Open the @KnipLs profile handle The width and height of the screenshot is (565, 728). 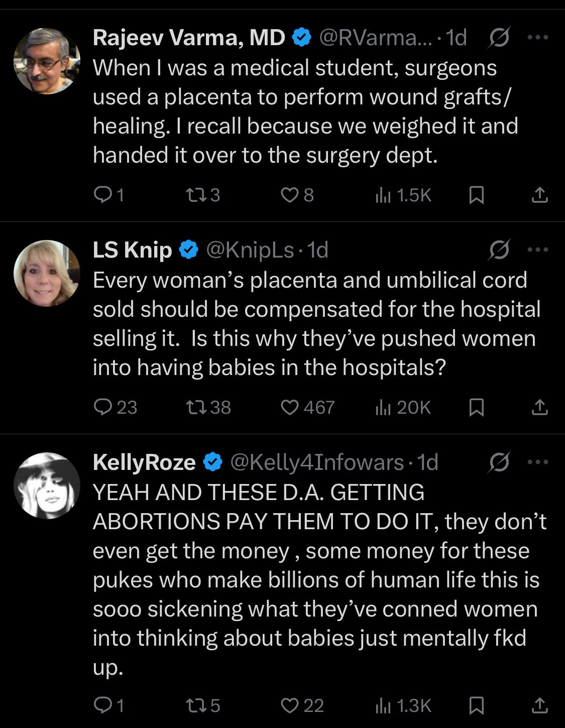pos(250,250)
